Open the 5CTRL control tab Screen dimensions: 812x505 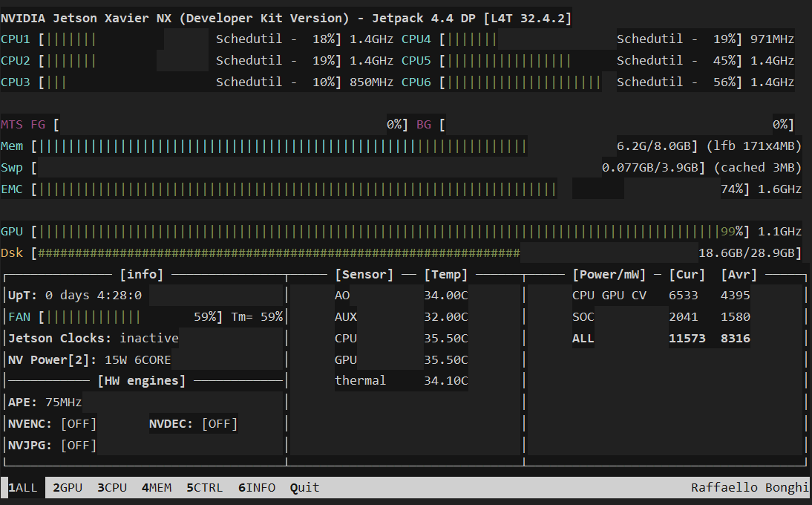click(x=204, y=488)
